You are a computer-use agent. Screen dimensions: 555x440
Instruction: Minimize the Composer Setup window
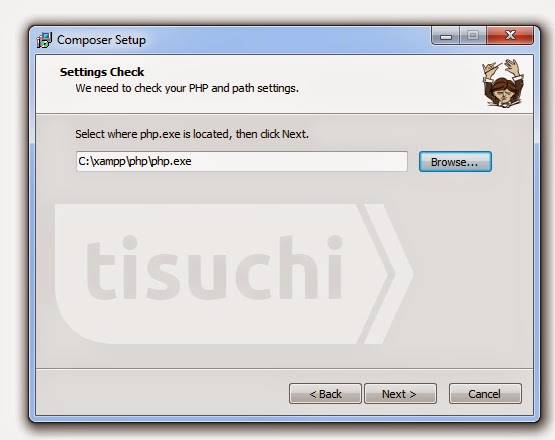(446, 36)
